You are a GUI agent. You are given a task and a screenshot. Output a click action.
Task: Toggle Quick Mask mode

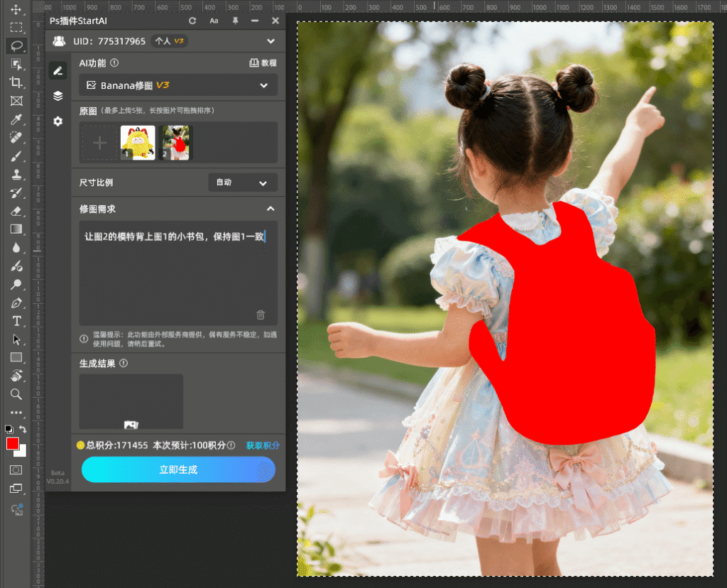point(16,470)
